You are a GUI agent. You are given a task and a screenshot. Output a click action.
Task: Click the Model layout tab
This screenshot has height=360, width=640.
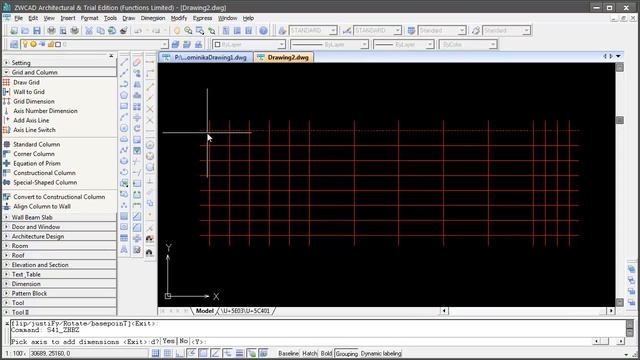pyautogui.click(x=204, y=311)
